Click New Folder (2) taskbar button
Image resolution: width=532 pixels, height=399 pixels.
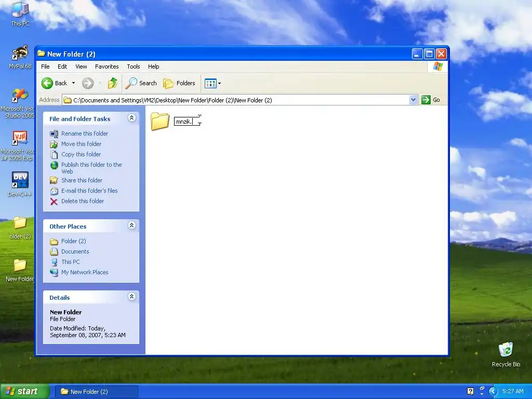96,392
